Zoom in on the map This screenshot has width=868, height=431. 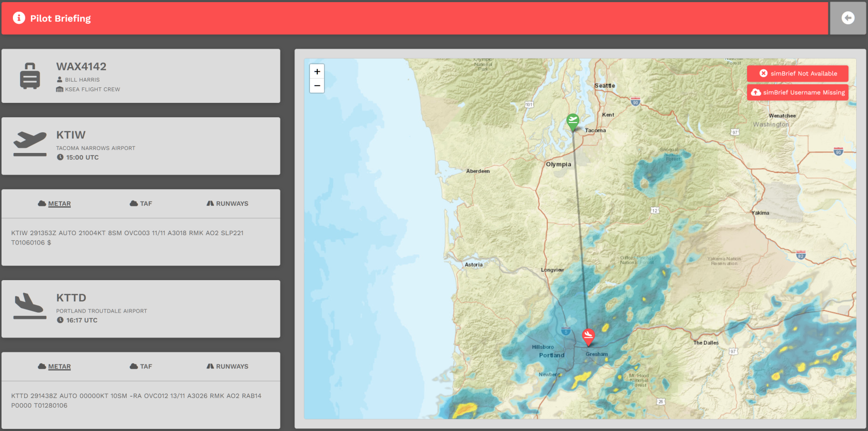tap(317, 71)
